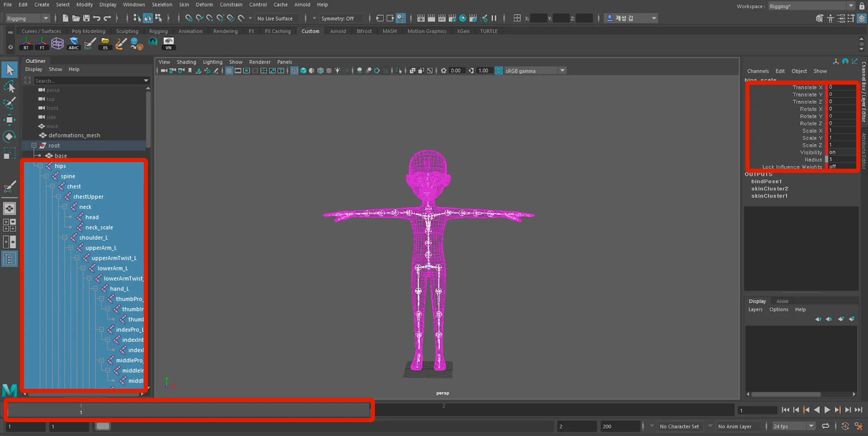
Task: Click the Undo arrow icon
Action: [97, 18]
